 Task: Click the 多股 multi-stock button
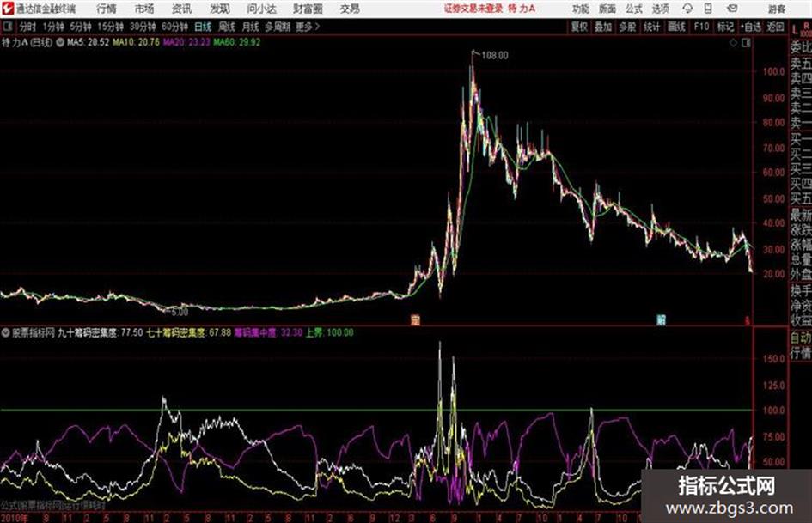tap(627, 27)
